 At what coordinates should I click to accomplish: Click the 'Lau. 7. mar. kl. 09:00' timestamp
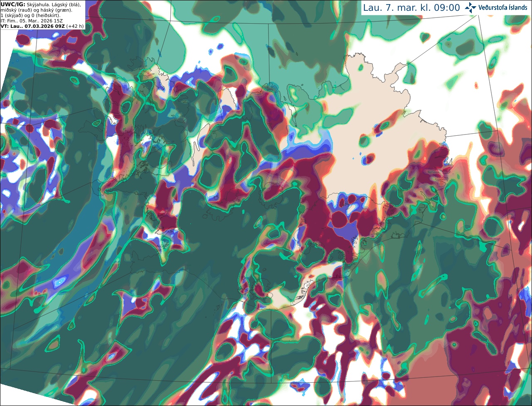click(x=411, y=8)
